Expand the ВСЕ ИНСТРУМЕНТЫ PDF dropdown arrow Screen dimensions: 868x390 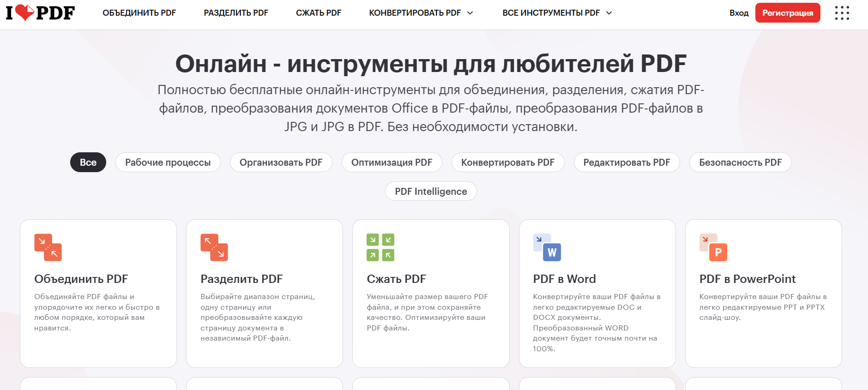pyautogui.click(x=609, y=13)
